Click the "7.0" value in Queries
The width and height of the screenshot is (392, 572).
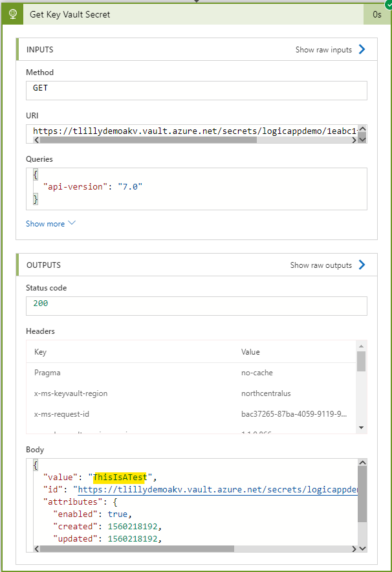pos(130,187)
